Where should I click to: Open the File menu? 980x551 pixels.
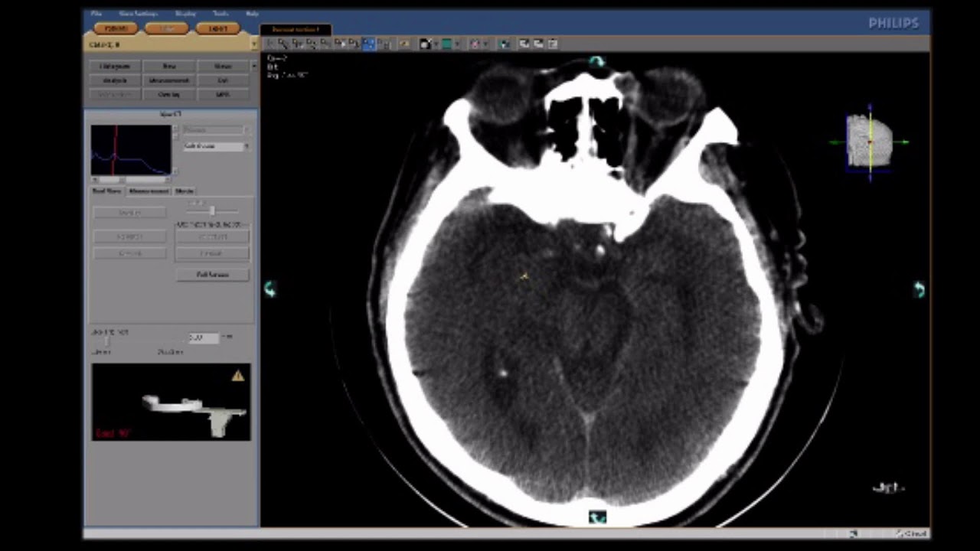[x=96, y=14]
